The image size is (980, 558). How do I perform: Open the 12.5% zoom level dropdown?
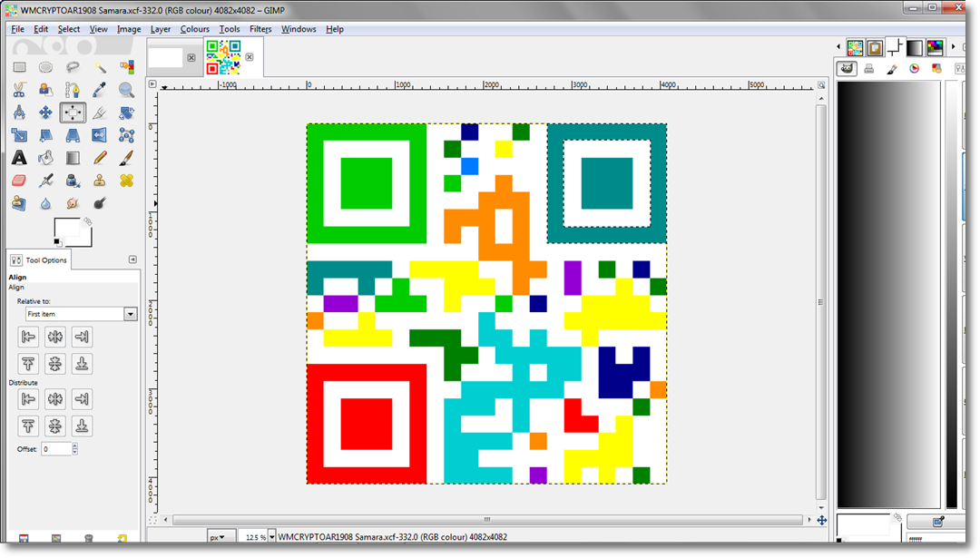271,537
